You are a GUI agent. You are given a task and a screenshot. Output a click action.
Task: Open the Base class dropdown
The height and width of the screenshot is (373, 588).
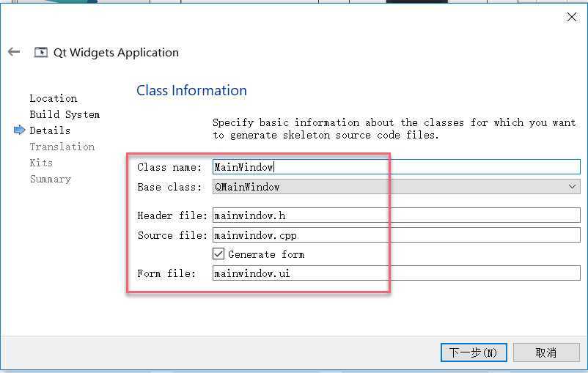[x=396, y=187]
